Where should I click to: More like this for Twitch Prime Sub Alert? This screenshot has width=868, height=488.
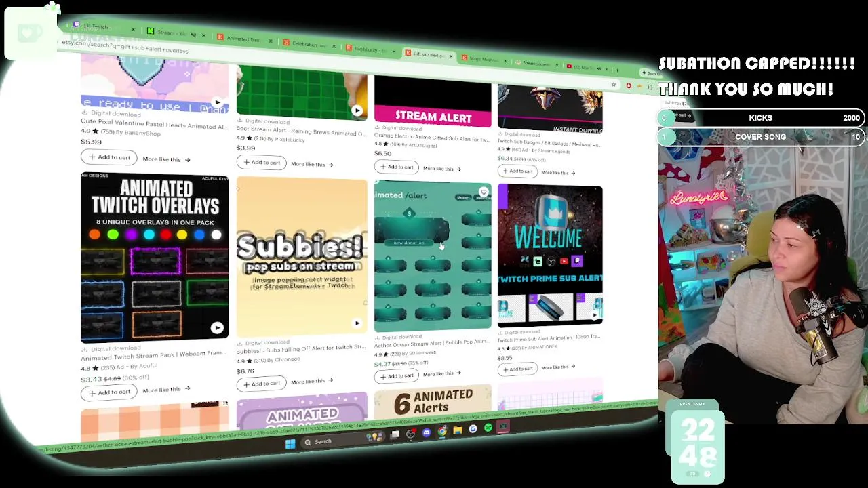557,367
